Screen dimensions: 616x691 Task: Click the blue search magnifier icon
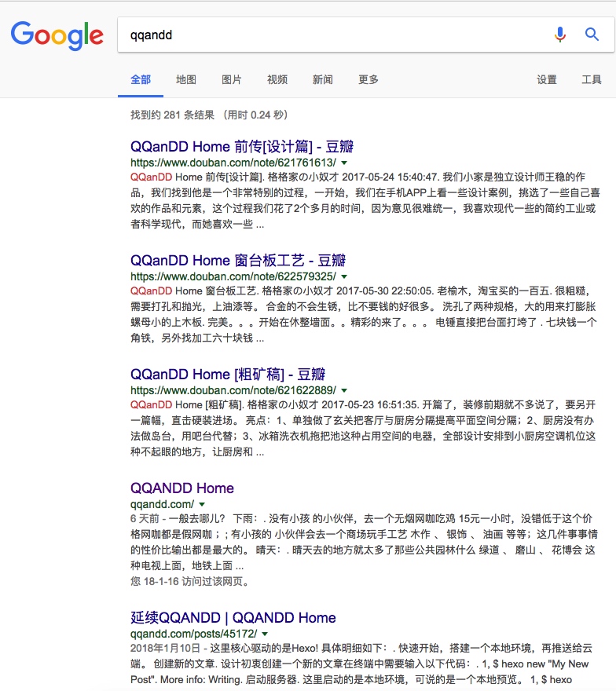click(592, 35)
